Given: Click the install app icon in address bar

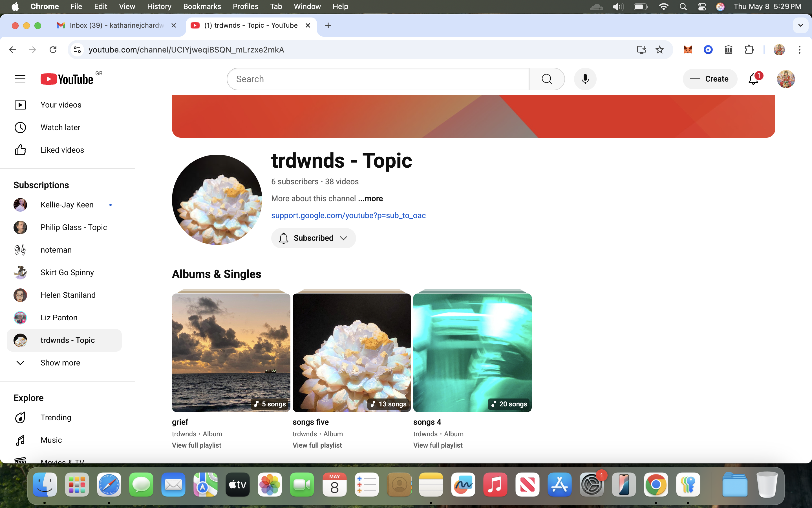Looking at the screenshot, I should (x=641, y=50).
